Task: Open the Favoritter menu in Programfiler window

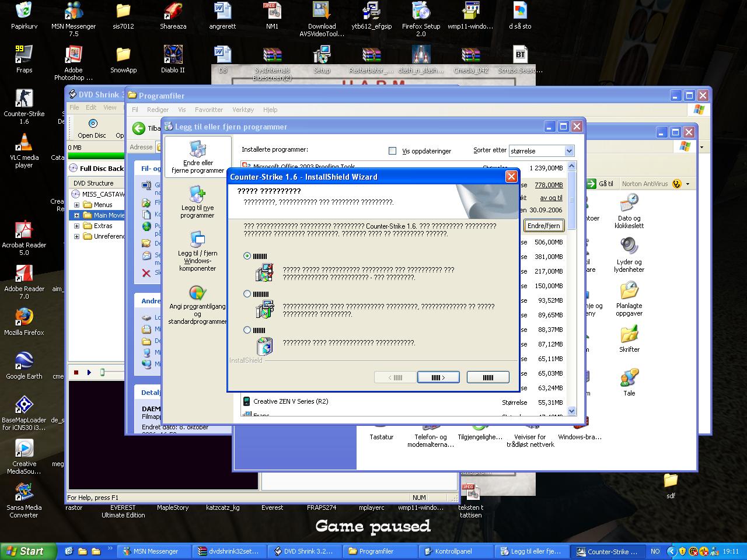Action: point(209,110)
